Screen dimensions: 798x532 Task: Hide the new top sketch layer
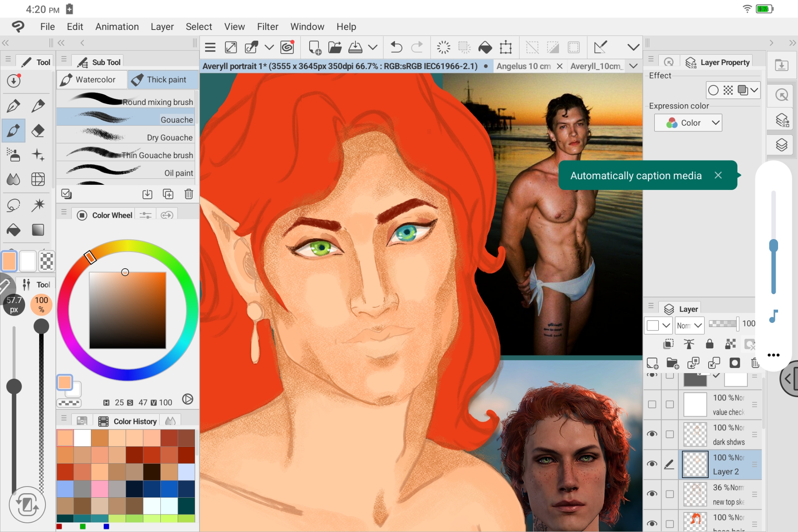pyautogui.click(x=652, y=494)
